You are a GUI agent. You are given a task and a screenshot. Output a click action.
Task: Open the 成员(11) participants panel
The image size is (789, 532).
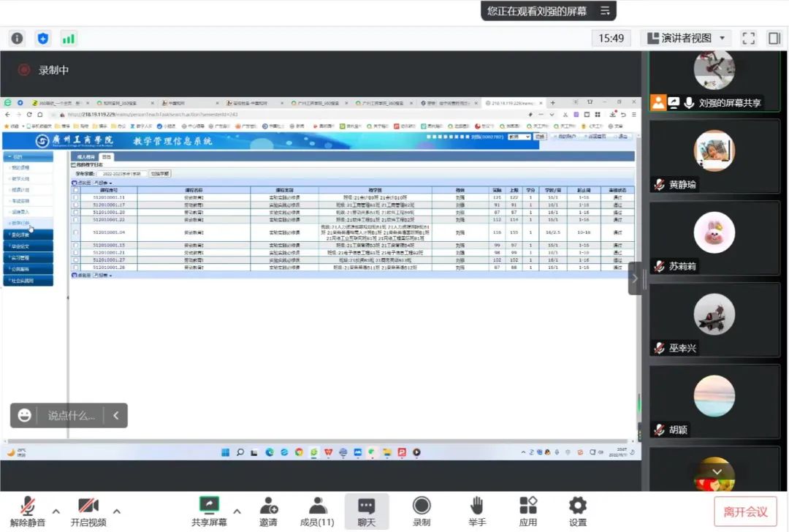click(x=317, y=511)
